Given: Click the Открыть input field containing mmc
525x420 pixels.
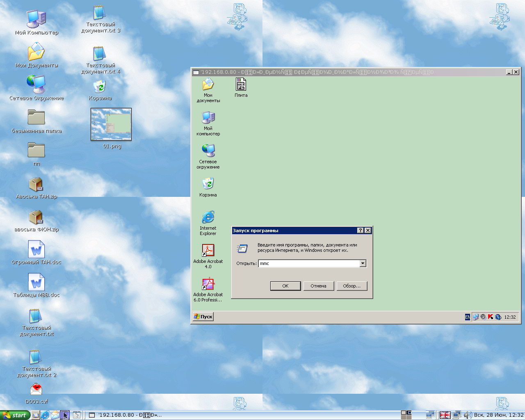Looking at the screenshot, I should point(308,263).
